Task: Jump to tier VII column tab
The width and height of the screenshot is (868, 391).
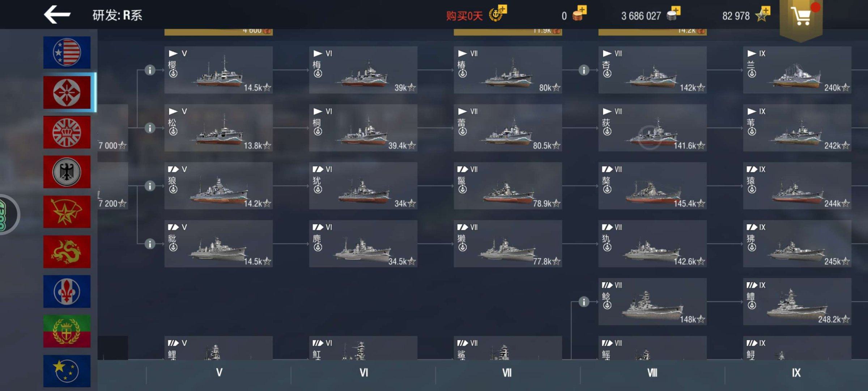Action: (x=508, y=373)
